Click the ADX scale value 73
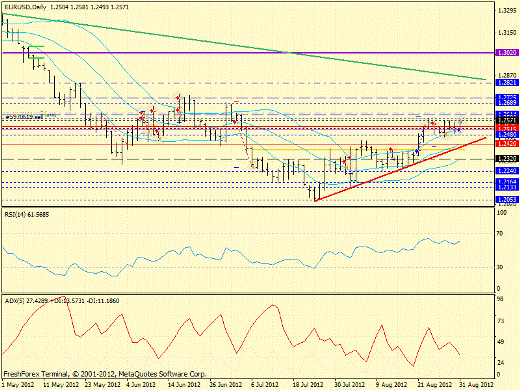Viewport: 520px width, 390px height. point(500,321)
